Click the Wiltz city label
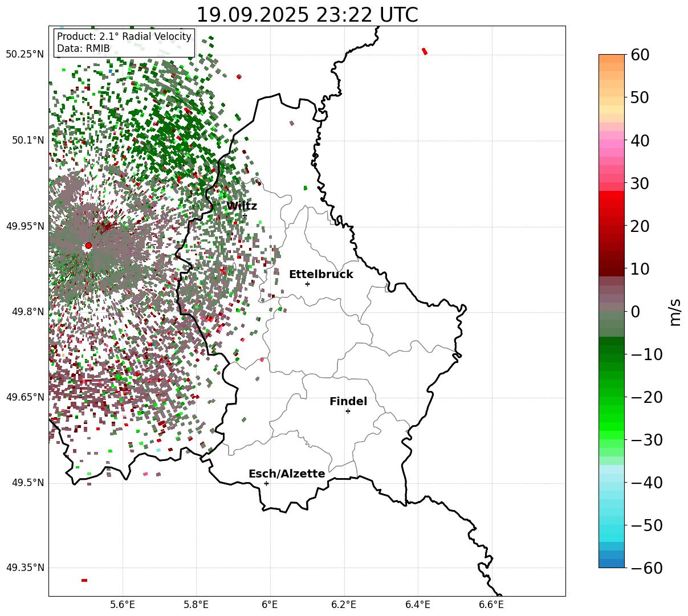 242,206
